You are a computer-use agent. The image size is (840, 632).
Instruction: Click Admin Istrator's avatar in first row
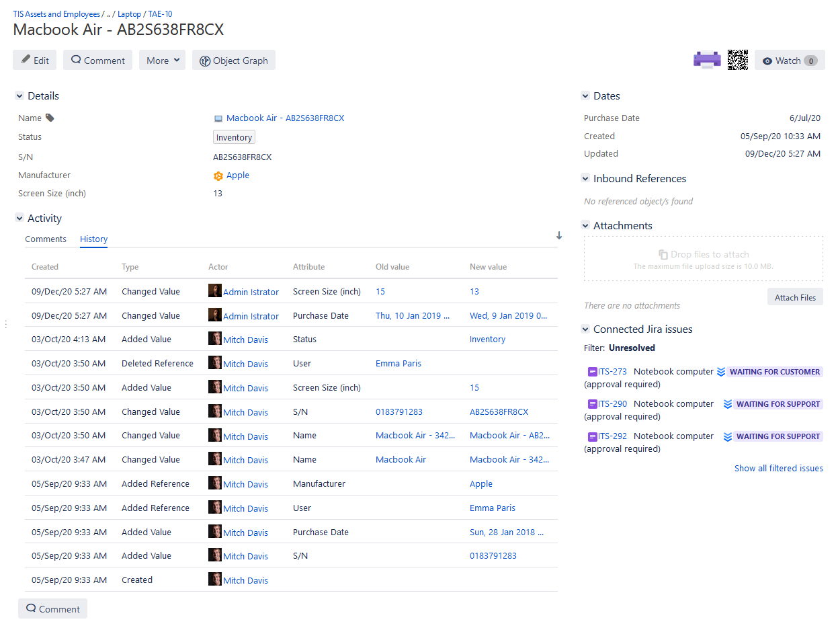214,291
